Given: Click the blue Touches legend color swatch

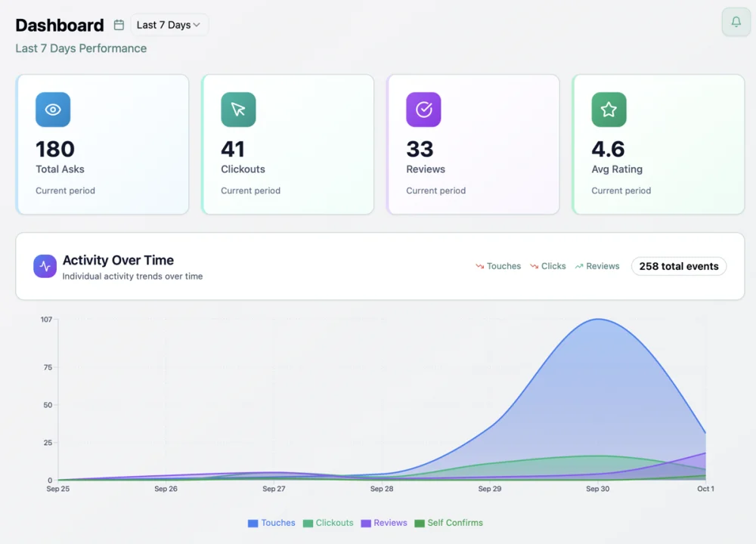Looking at the screenshot, I should [x=253, y=523].
